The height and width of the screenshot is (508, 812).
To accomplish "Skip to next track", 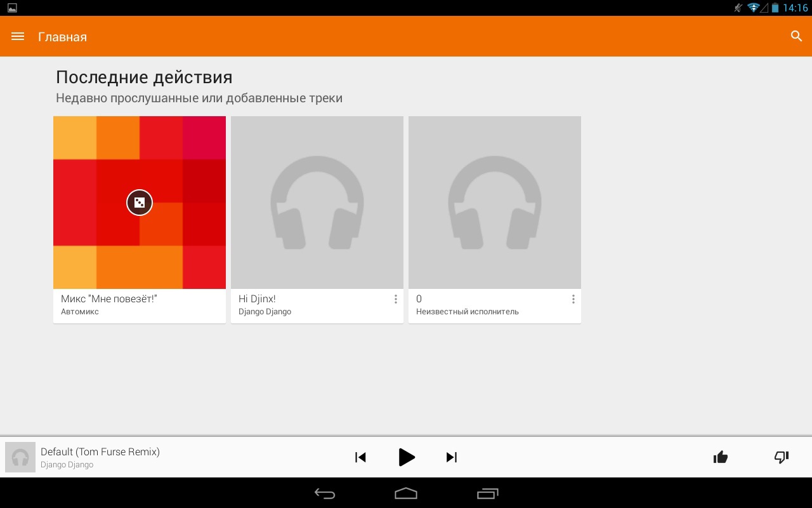I will pyautogui.click(x=452, y=457).
